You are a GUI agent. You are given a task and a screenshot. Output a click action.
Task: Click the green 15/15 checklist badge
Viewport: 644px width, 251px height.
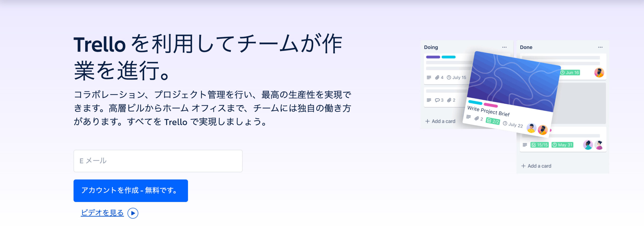[x=540, y=145]
